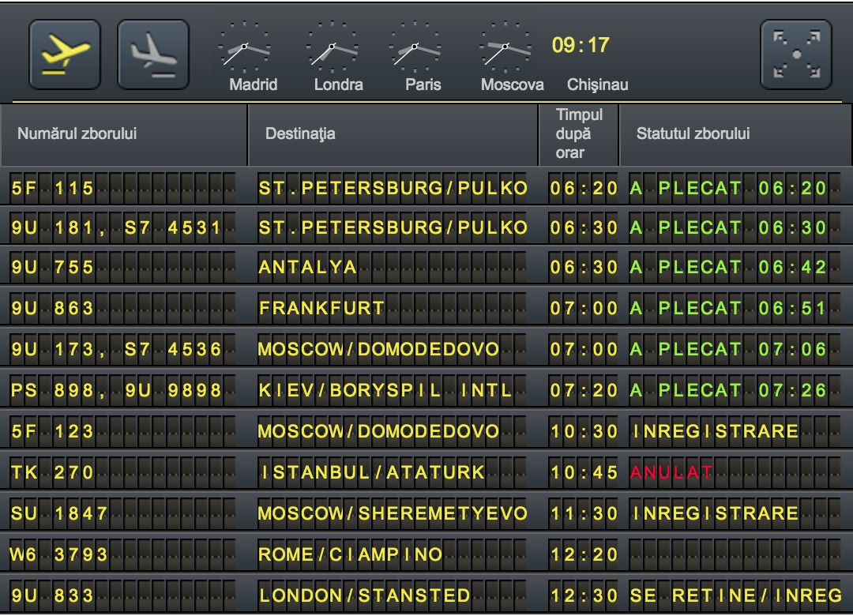The image size is (853, 616).
Task: Select flight number 9U 755
Action: [x=52, y=267]
